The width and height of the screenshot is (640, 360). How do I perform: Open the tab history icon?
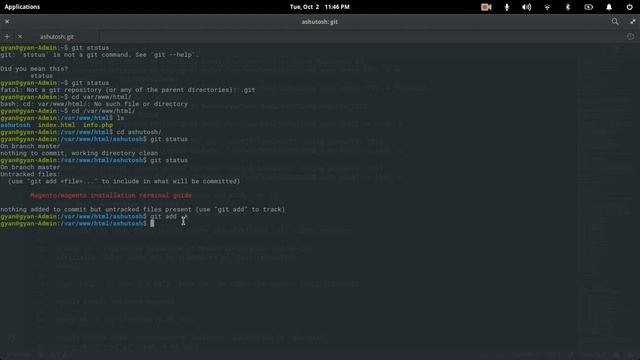click(x=630, y=37)
